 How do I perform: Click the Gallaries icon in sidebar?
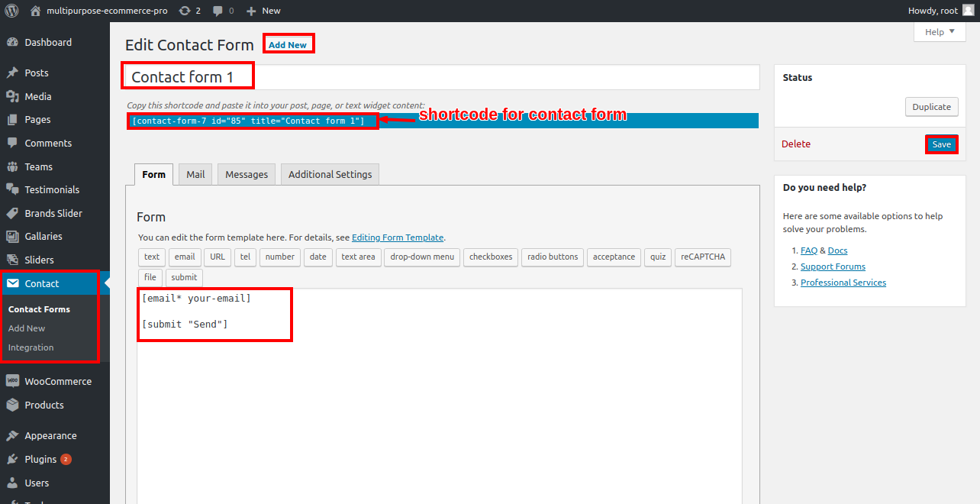[12, 236]
